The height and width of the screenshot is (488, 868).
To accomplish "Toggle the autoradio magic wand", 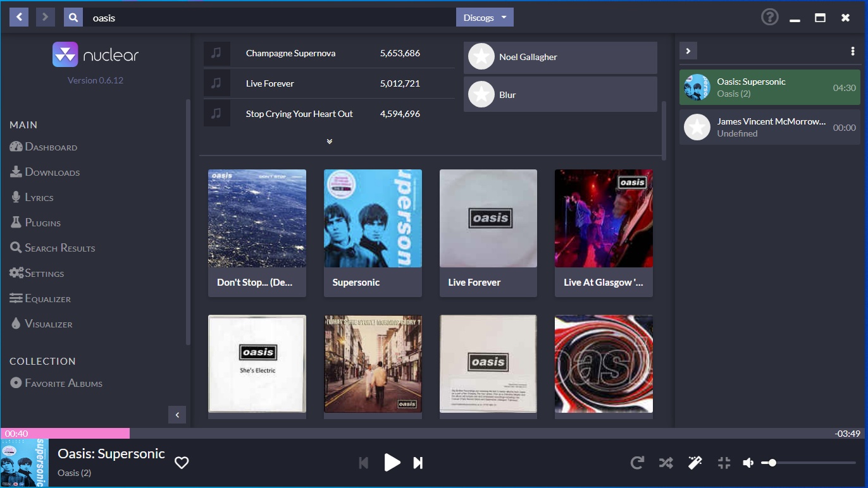I will point(695,463).
